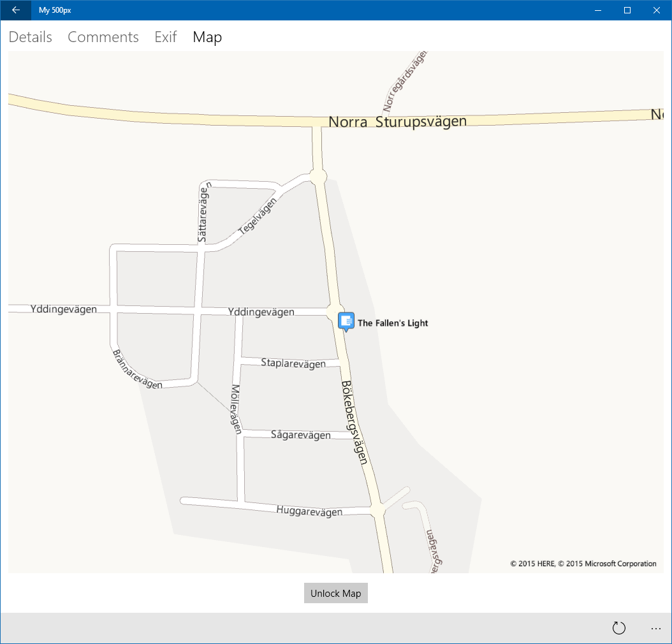Open the Comments tab

[x=103, y=37]
